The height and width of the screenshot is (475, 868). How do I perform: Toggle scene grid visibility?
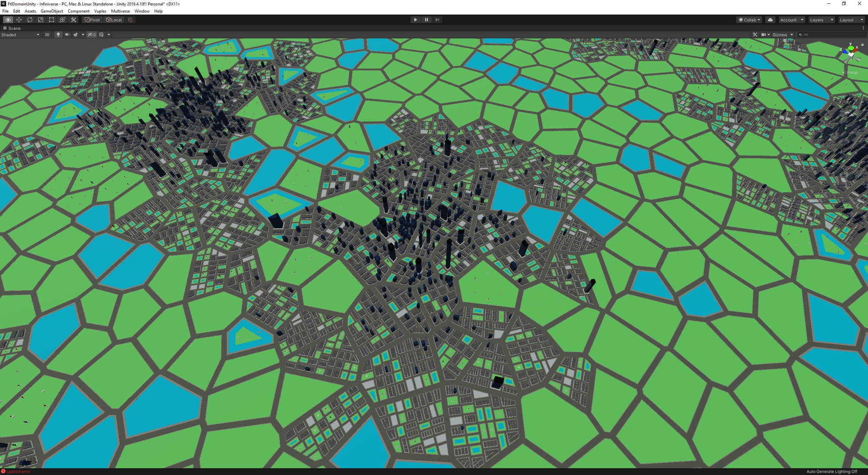click(101, 35)
